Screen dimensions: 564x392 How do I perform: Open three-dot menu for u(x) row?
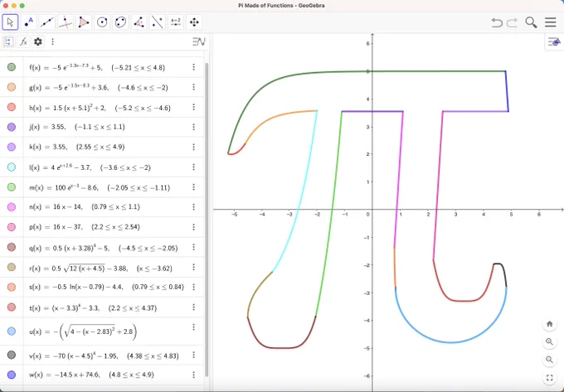[193, 327]
